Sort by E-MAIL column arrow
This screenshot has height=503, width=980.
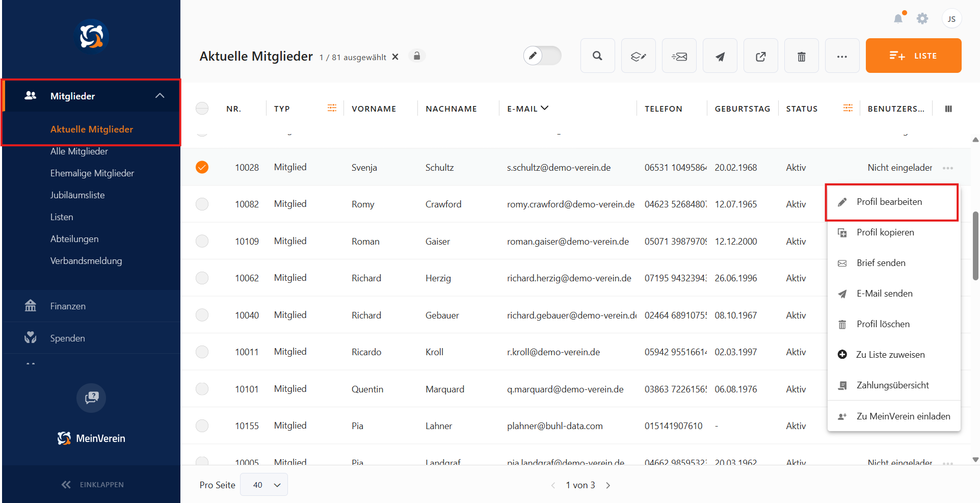coord(544,108)
